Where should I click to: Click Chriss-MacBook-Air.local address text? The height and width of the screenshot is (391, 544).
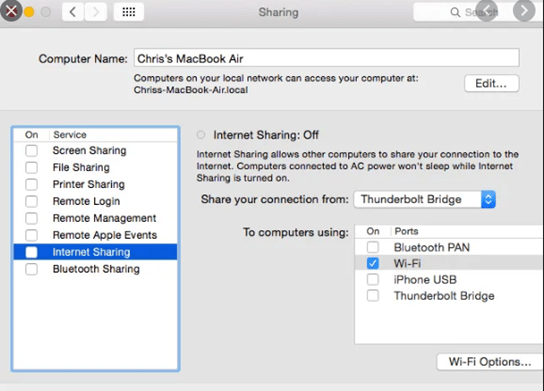click(191, 90)
